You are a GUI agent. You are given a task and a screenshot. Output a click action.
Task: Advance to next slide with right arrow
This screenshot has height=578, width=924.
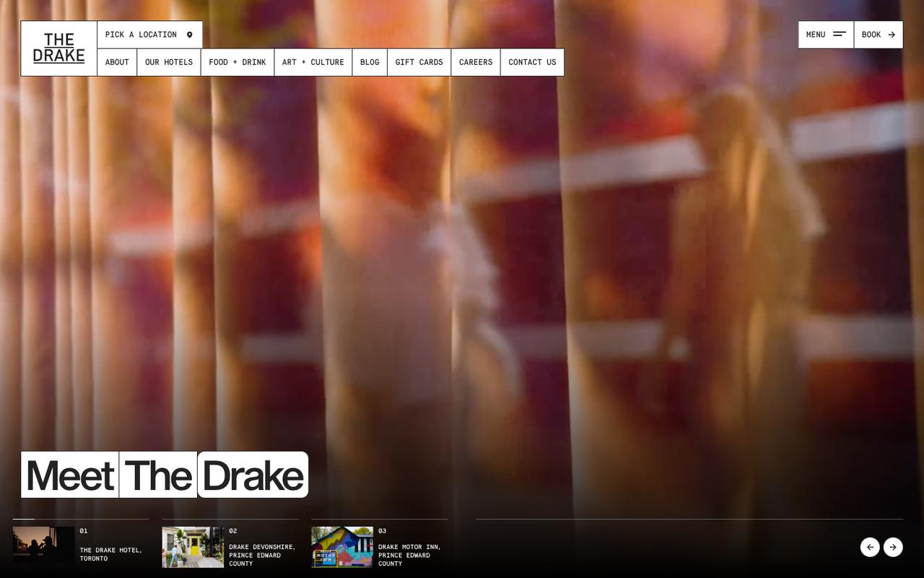[x=893, y=547]
